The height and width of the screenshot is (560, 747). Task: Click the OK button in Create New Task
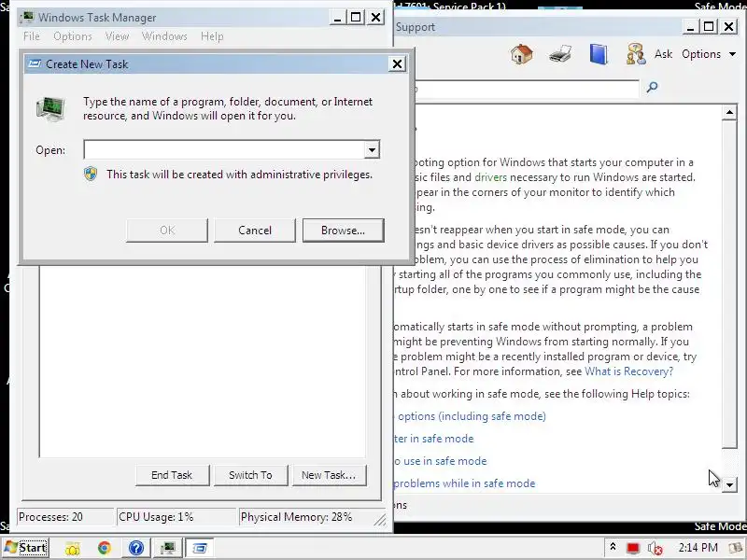(x=167, y=231)
